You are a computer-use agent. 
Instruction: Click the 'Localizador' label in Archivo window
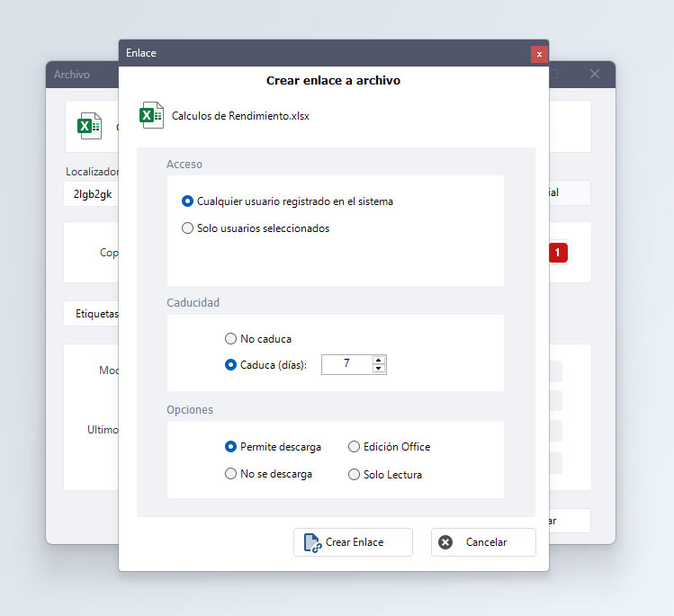[92, 172]
